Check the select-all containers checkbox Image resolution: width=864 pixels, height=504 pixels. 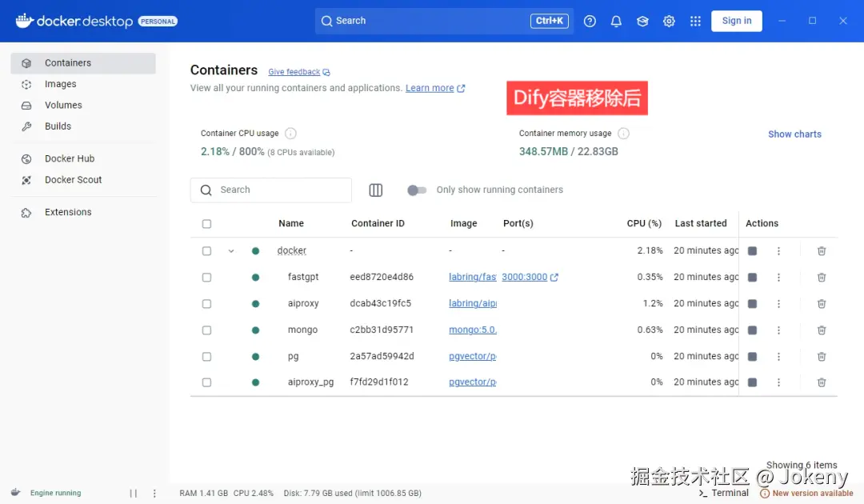(206, 224)
